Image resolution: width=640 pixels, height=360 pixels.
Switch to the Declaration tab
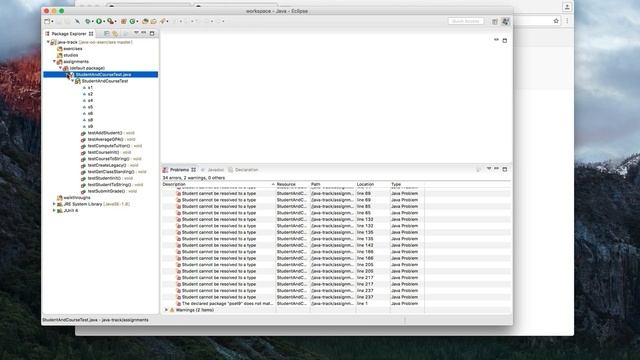(x=243, y=170)
